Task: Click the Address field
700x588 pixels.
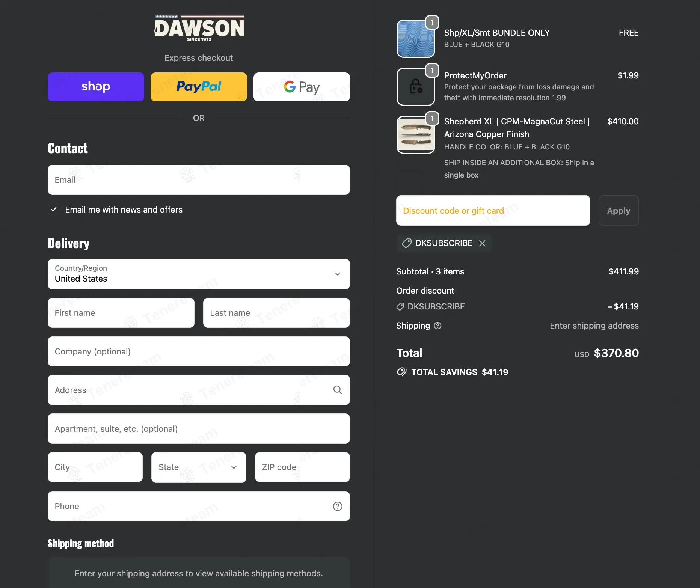Action: 199,390
